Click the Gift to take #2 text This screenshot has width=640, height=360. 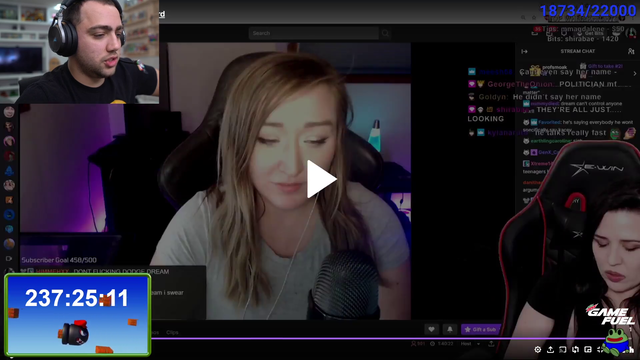(605, 66)
